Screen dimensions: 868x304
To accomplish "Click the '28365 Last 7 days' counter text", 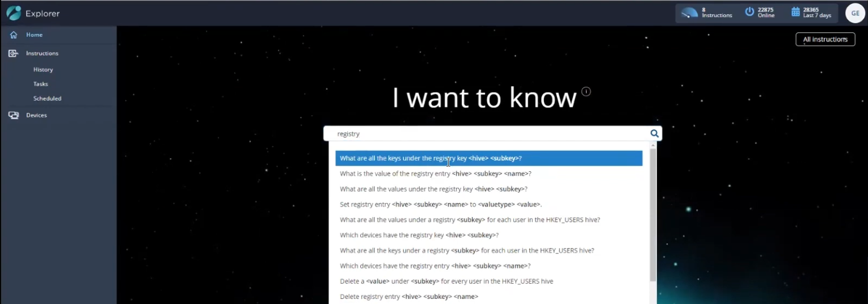I will point(817,12).
